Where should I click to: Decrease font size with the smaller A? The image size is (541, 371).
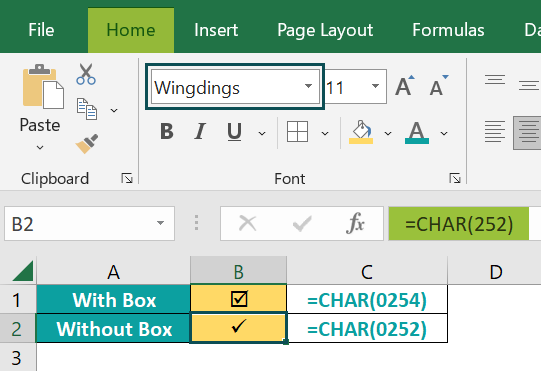click(x=439, y=86)
